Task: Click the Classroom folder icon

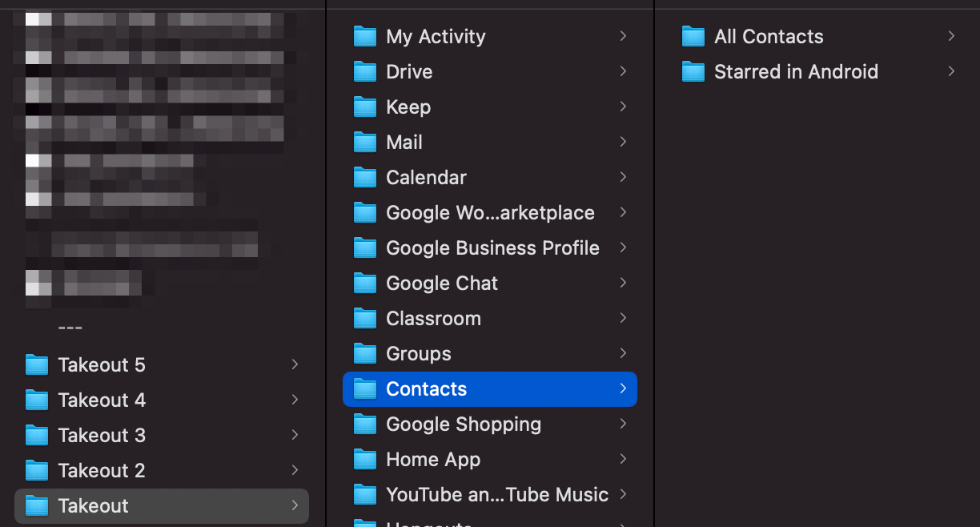Action: point(365,319)
